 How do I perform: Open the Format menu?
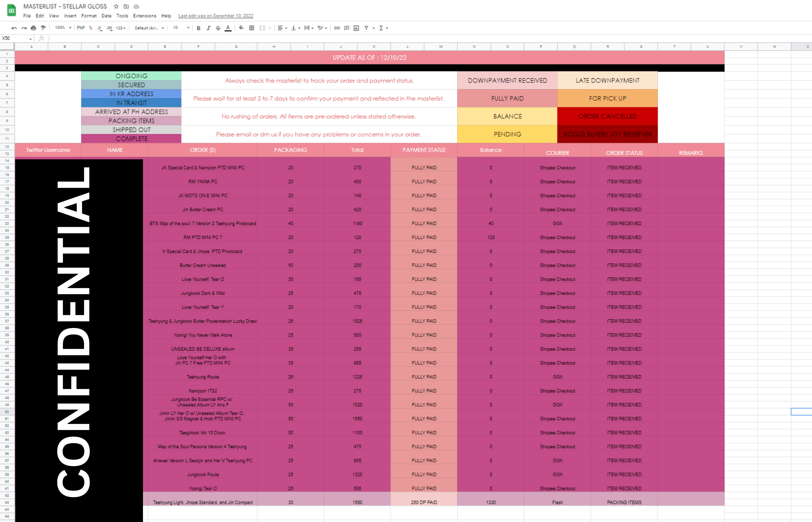click(89, 16)
